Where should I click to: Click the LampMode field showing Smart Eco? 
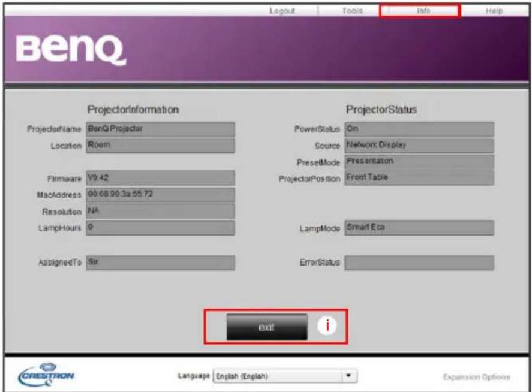click(419, 228)
